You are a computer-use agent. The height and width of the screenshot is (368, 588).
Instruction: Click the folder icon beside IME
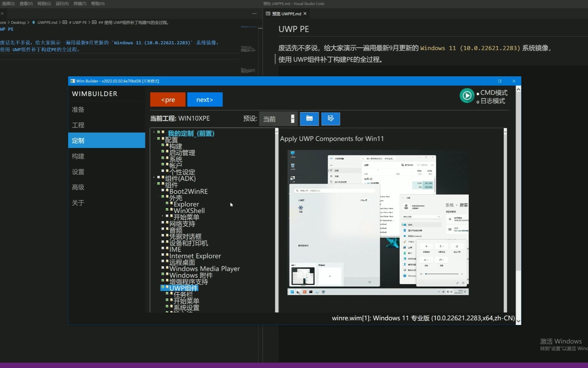coord(167,248)
